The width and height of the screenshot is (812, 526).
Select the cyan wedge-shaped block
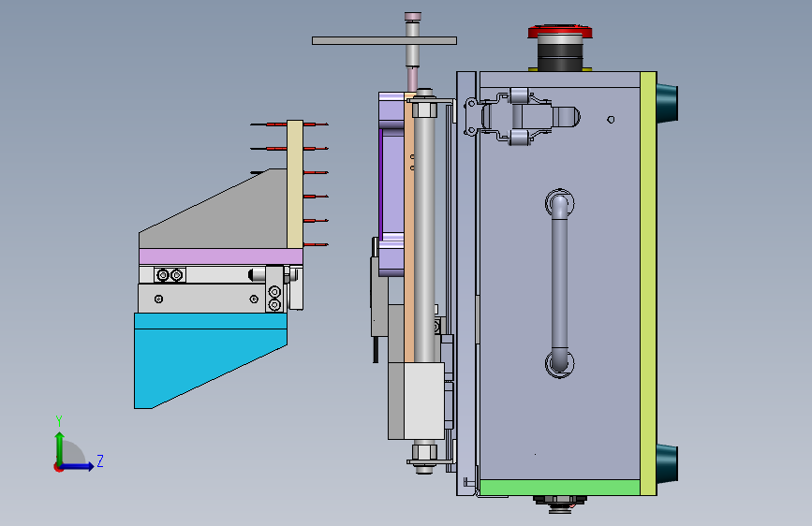tap(210, 360)
